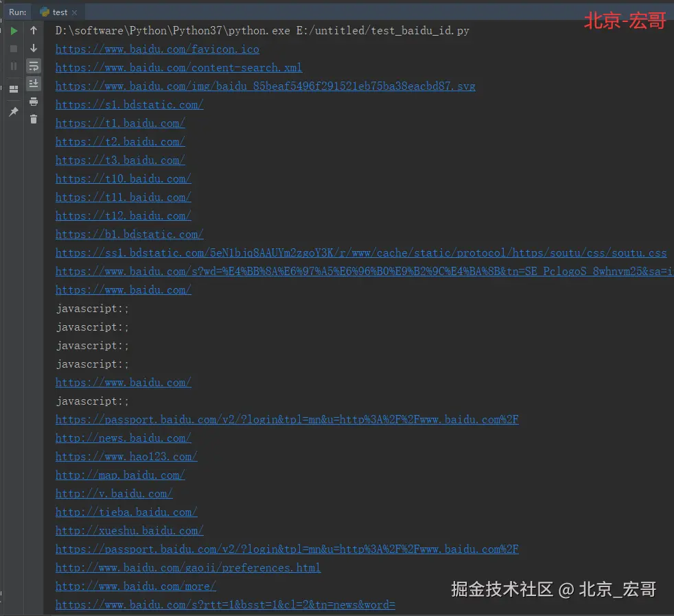Open the baidu.com/s?wd= search link
The width and height of the screenshot is (674, 616).
(x=364, y=272)
